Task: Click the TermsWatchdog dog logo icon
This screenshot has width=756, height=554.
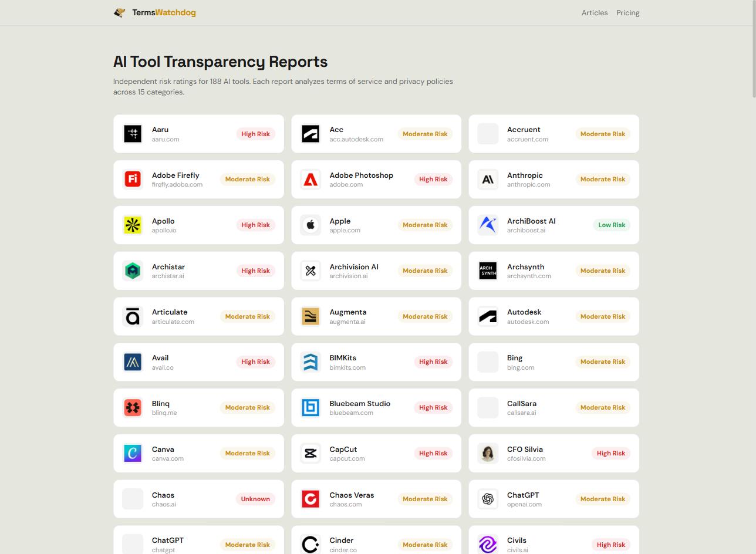Action: [x=120, y=12]
